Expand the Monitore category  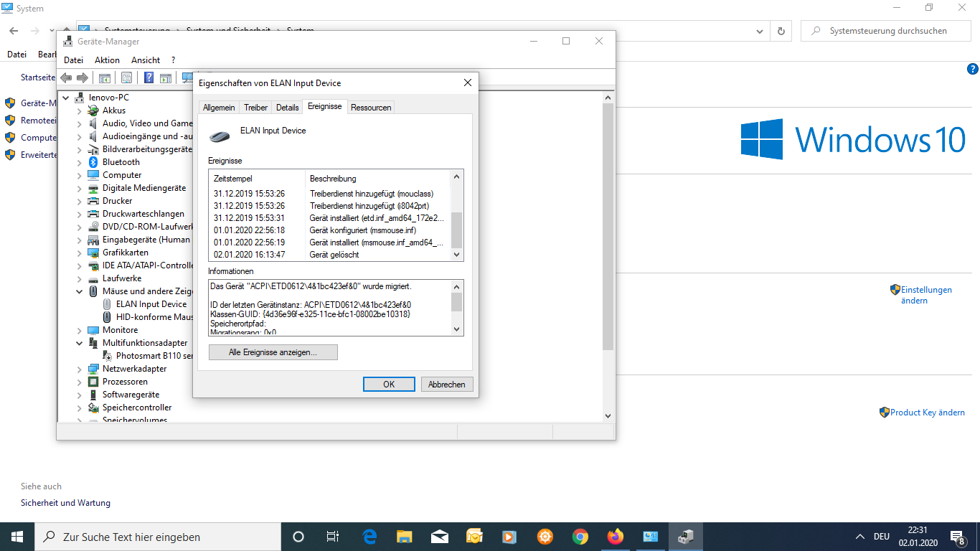coord(80,330)
